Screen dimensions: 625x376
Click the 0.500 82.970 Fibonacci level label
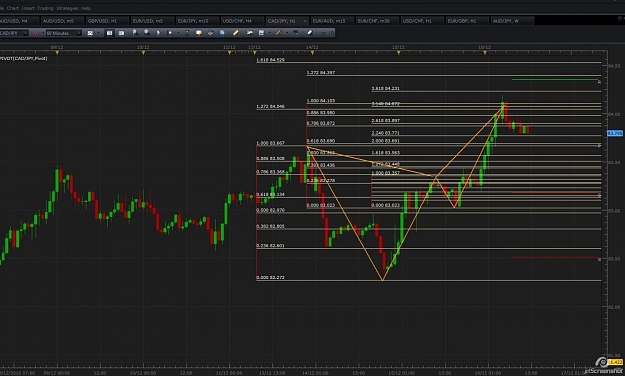[271, 210]
